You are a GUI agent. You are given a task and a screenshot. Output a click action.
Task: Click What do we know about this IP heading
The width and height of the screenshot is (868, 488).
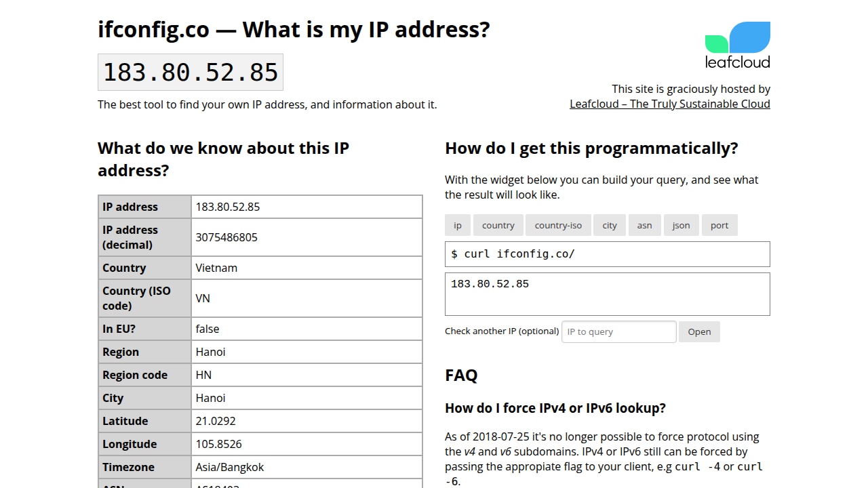pyautogui.click(x=223, y=159)
